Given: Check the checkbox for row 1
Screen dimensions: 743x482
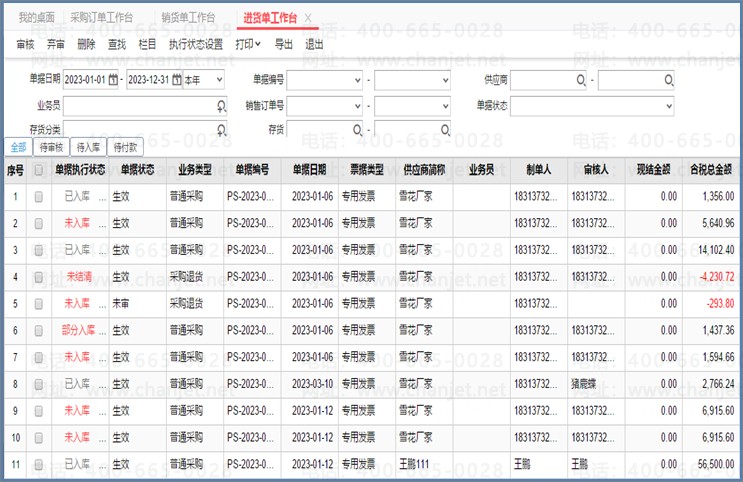Looking at the screenshot, I should (x=38, y=197).
